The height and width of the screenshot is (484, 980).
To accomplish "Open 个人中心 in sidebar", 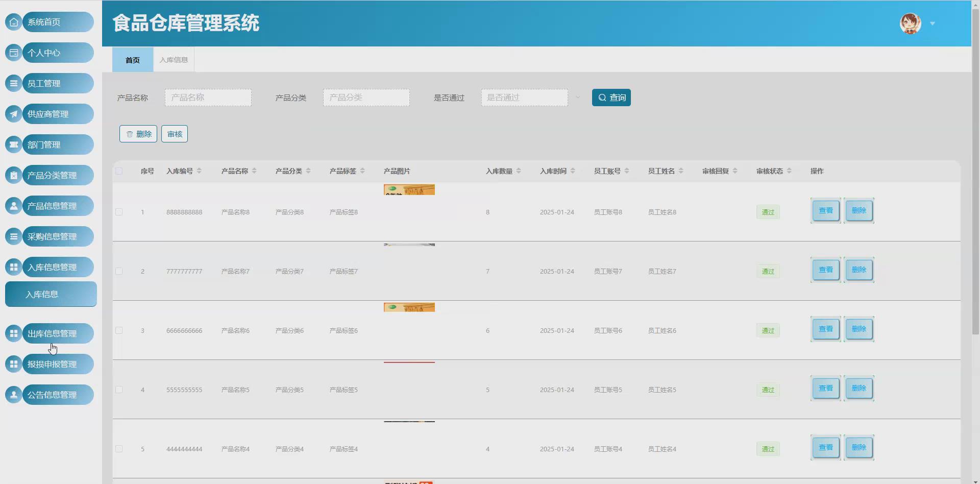I will 58,53.
